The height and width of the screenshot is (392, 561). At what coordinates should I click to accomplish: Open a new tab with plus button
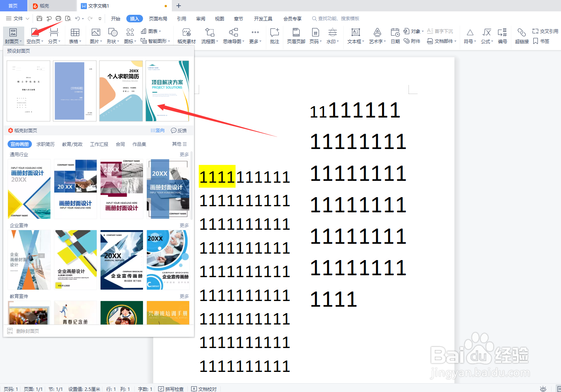click(179, 6)
